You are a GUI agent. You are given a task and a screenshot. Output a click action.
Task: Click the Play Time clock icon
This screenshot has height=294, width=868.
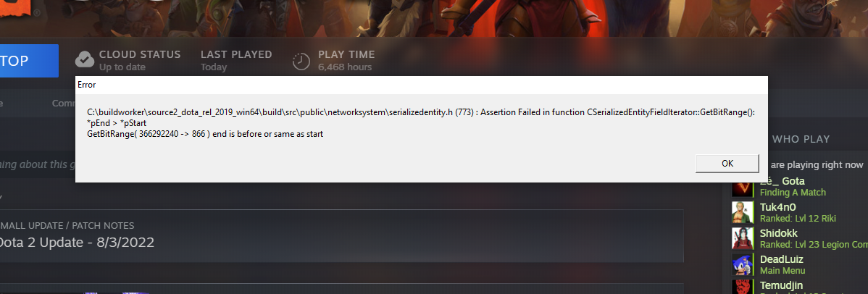pyautogui.click(x=301, y=61)
